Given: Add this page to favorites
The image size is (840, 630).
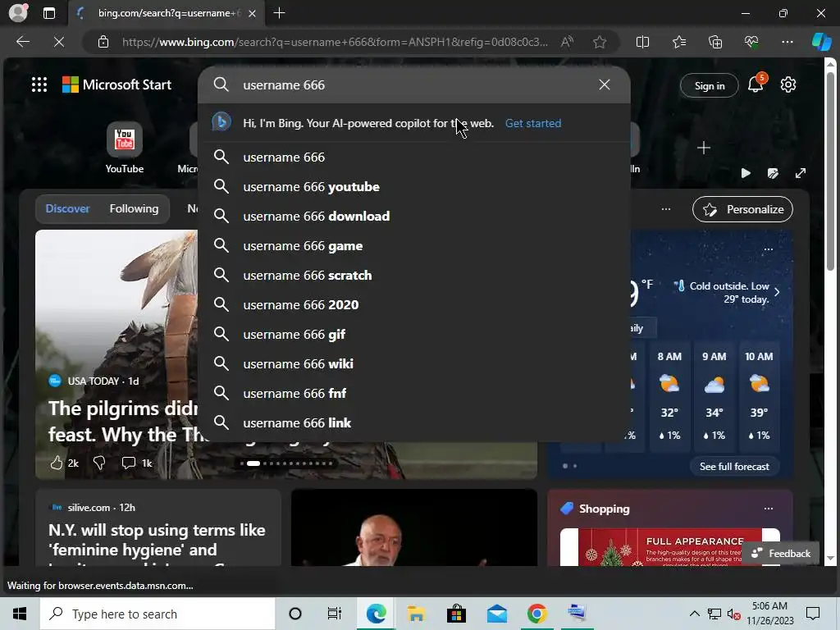Looking at the screenshot, I should pos(600,42).
